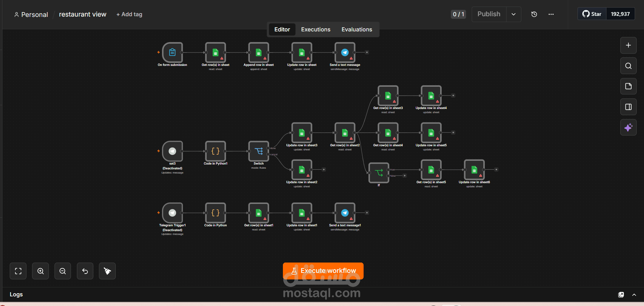This screenshot has width=644, height=306.
Task: Select the Switch node
Action: (x=258, y=151)
